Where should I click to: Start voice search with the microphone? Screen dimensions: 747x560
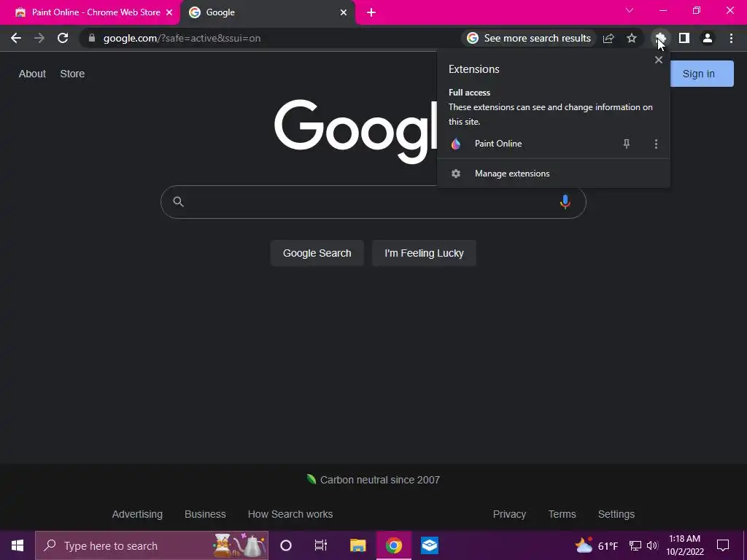click(x=565, y=202)
